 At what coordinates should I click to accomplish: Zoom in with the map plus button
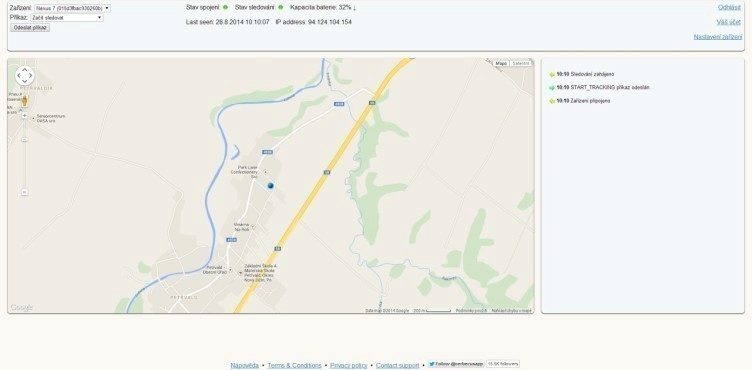pyautogui.click(x=24, y=116)
